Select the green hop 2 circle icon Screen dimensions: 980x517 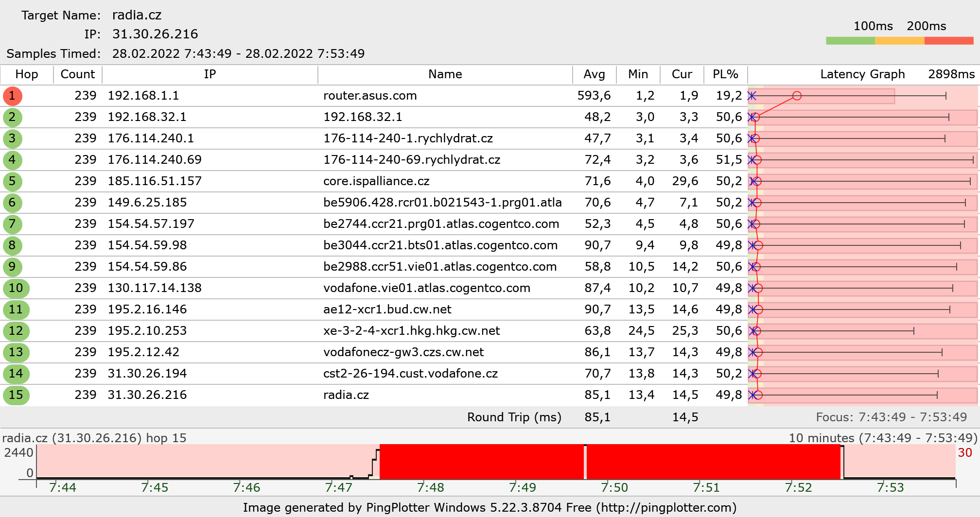click(12, 117)
